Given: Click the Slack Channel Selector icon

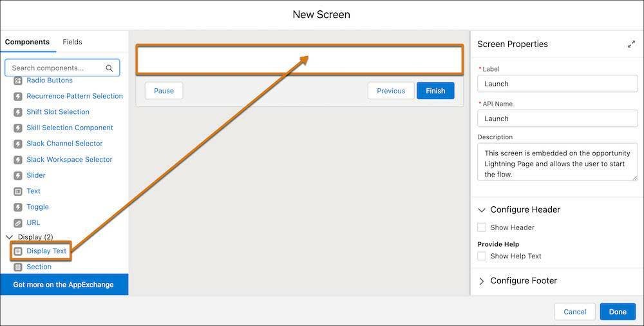Looking at the screenshot, I should [17, 144].
